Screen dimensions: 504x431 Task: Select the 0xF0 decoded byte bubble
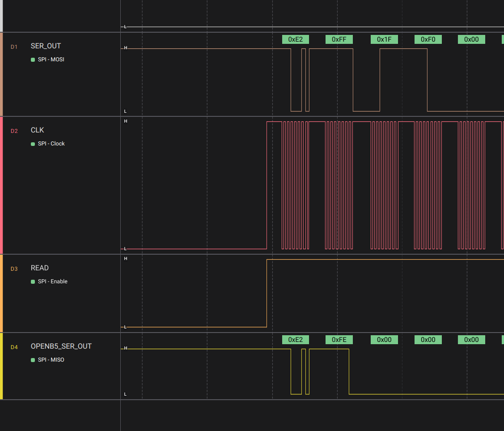click(428, 39)
